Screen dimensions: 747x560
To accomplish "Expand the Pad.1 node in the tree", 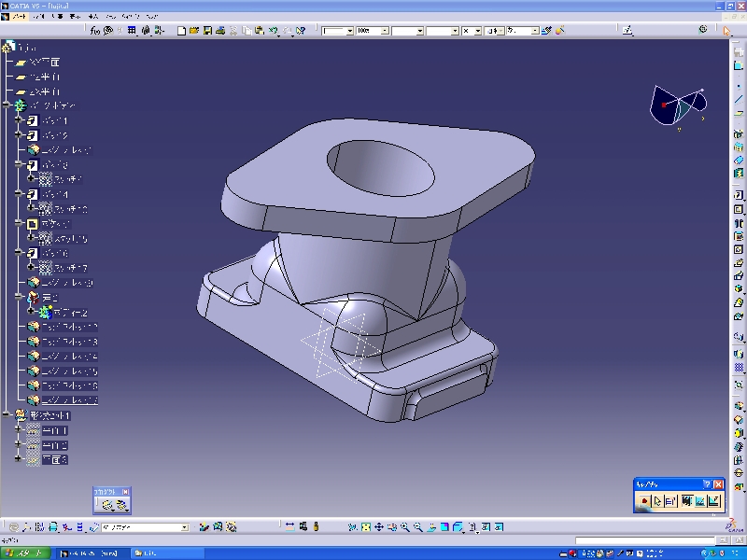I will (x=19, y=120).
